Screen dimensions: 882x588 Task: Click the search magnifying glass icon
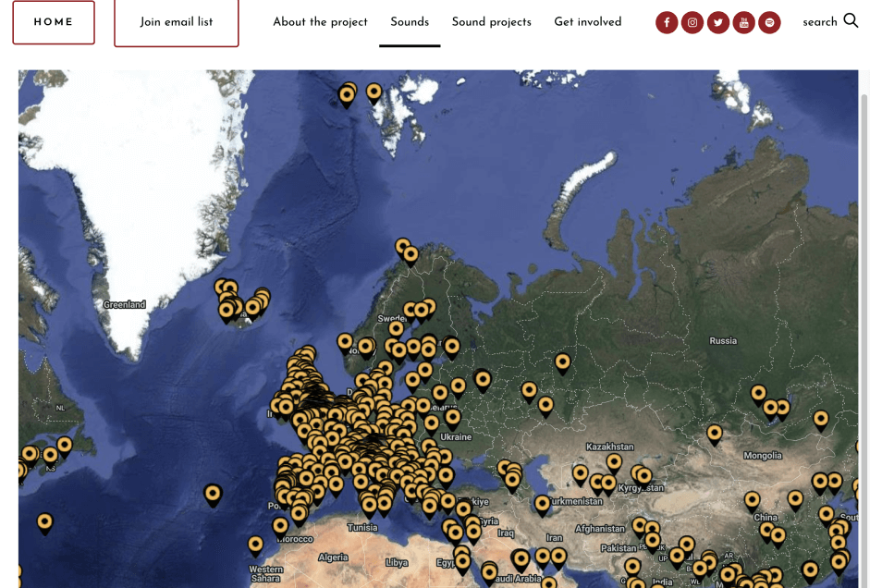851,21
